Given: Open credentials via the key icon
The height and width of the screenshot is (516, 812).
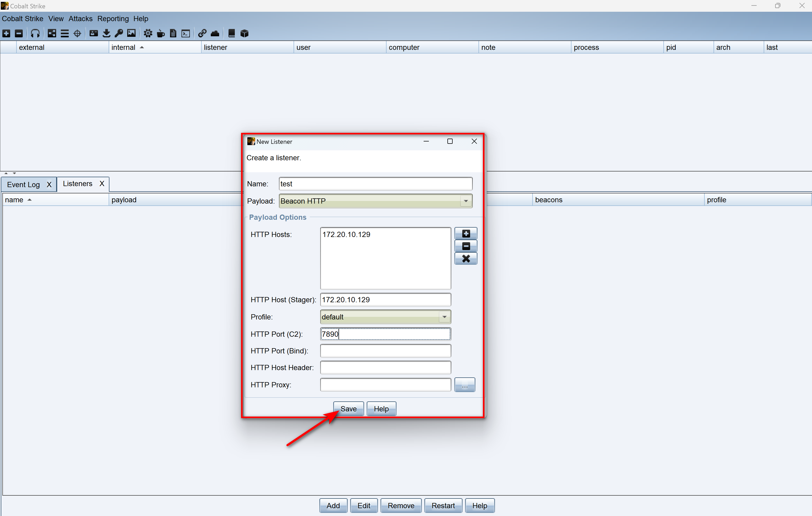Looking at the screenshot, I should pyautogui.click(x=119, y=33).
